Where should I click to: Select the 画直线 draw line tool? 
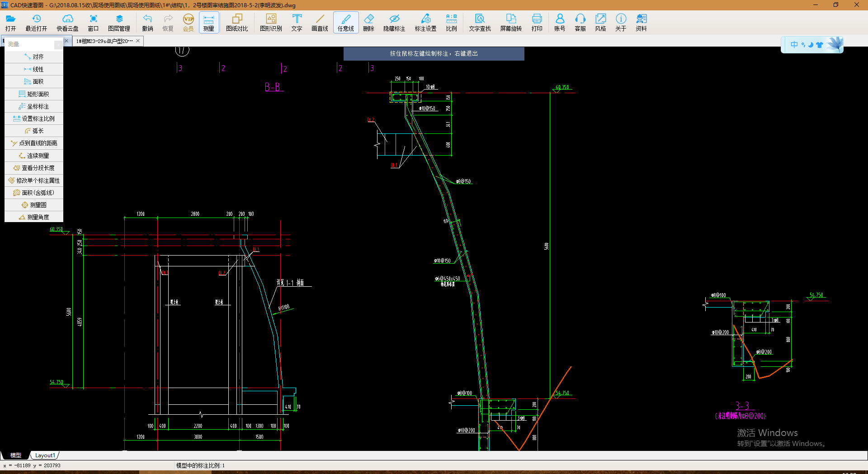click(x=320, y=23)
